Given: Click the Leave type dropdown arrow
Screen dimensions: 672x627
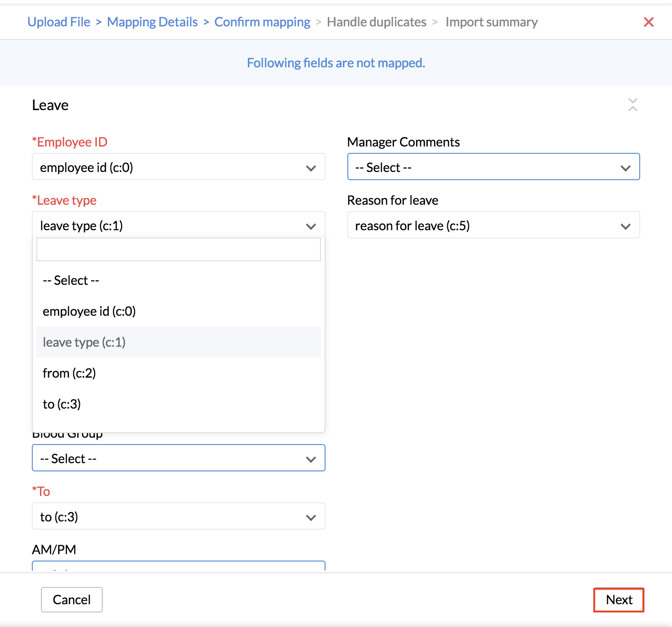Looking at the screenshot, I should (311, 226).
